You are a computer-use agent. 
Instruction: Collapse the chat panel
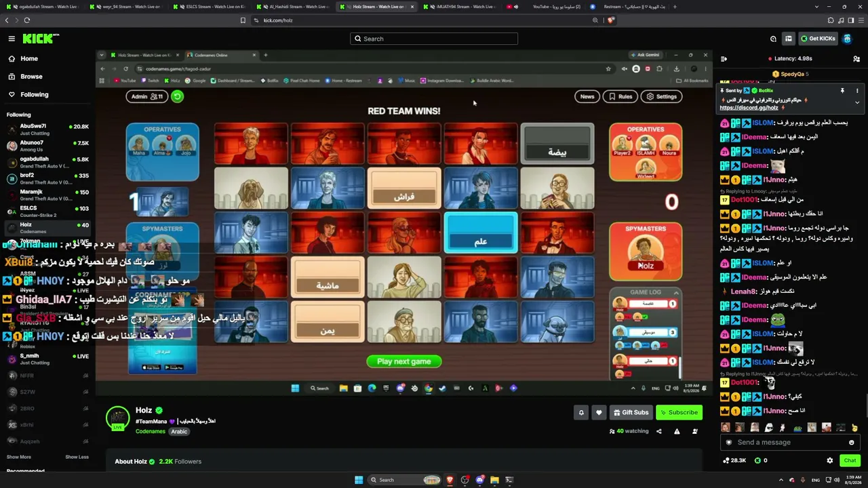[x=724, y=59]
